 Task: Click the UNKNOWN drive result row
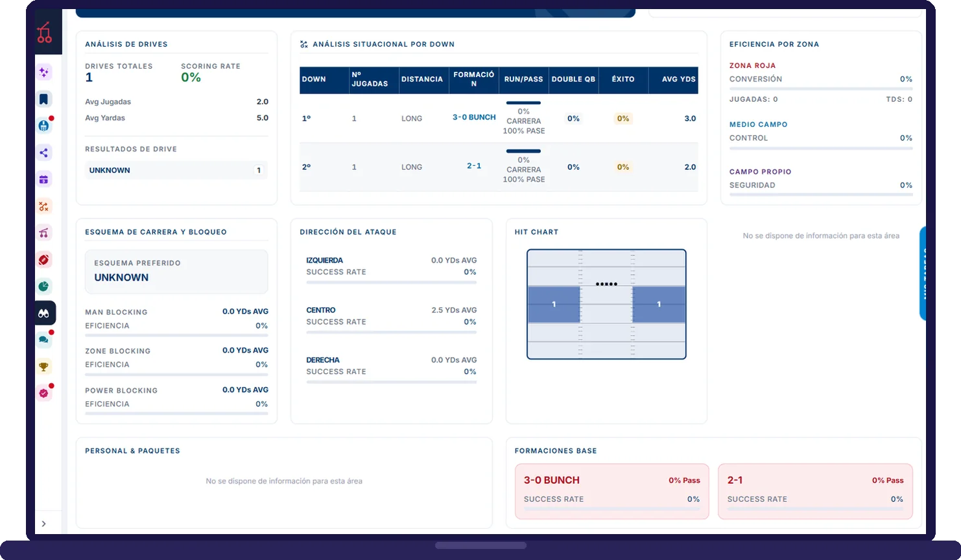[176, 170]
